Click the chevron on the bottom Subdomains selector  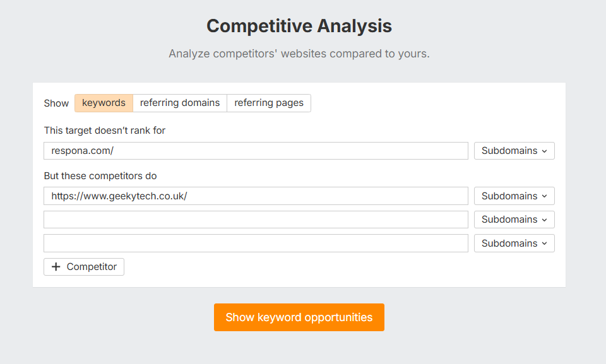[544, 243]
